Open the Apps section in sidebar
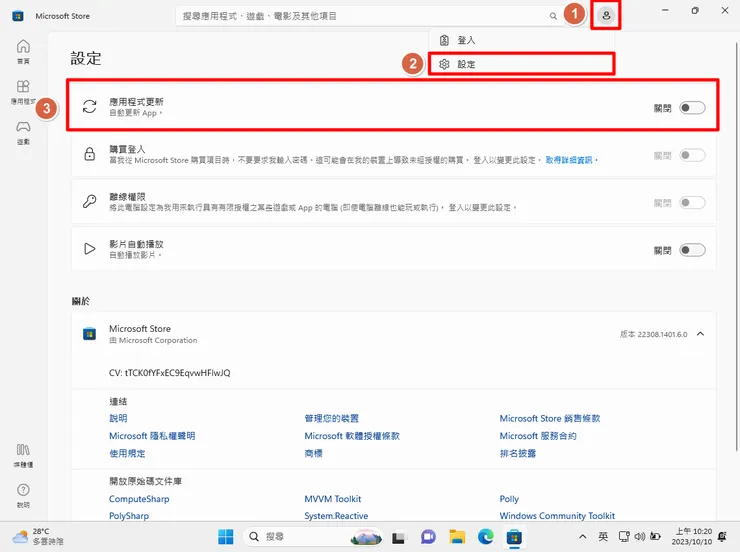Screen dimensions: 740x552 [x=23, y=92]
